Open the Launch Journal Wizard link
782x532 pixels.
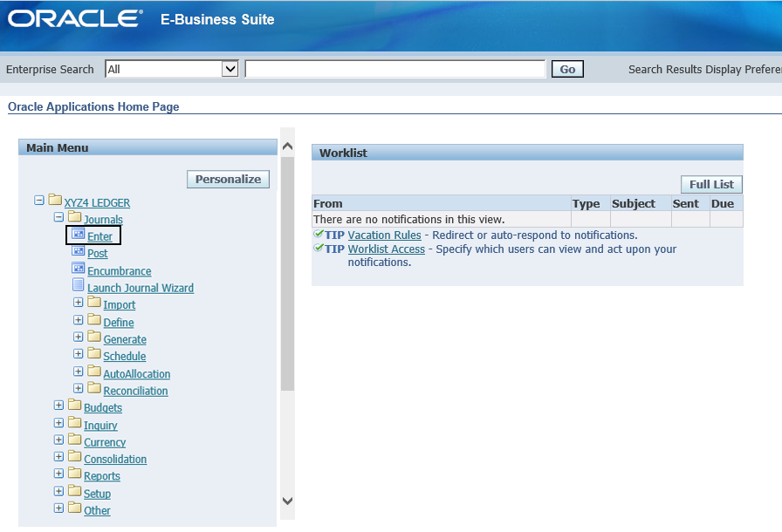pyautogui.click(x=141, y=288)
